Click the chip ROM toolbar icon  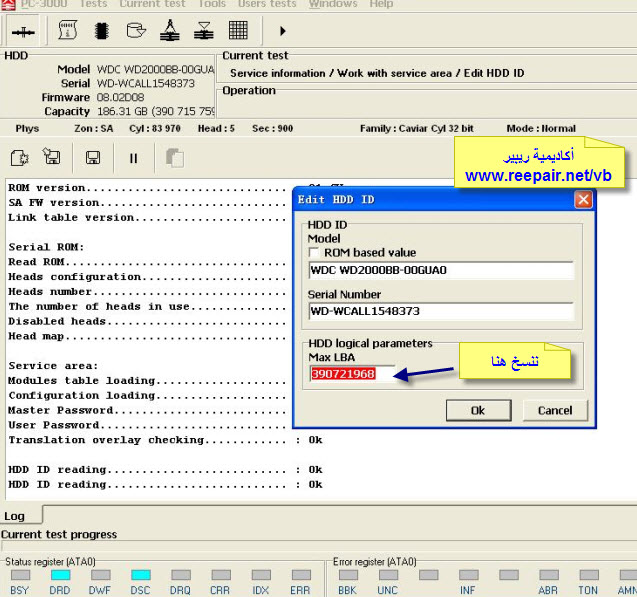(102, 30)
